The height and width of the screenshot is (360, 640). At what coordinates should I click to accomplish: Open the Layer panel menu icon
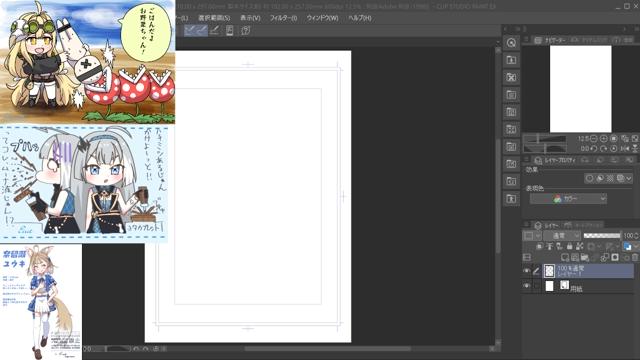[527, 225]
